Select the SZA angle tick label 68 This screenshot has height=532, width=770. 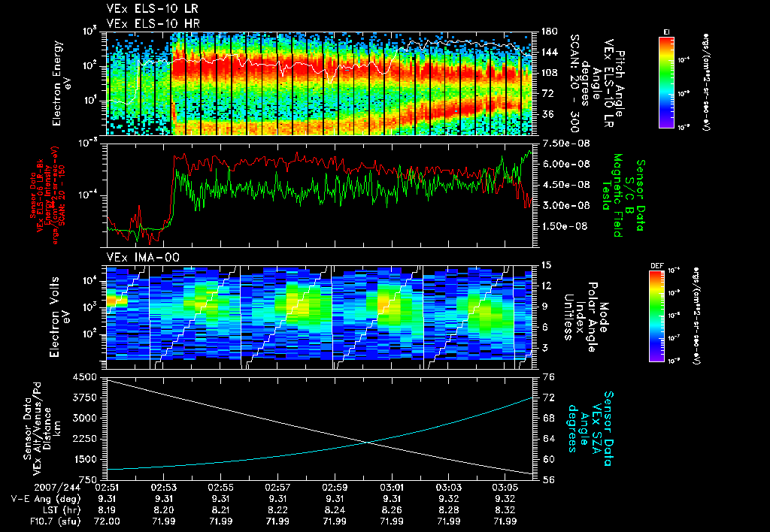tap(548, 418)
